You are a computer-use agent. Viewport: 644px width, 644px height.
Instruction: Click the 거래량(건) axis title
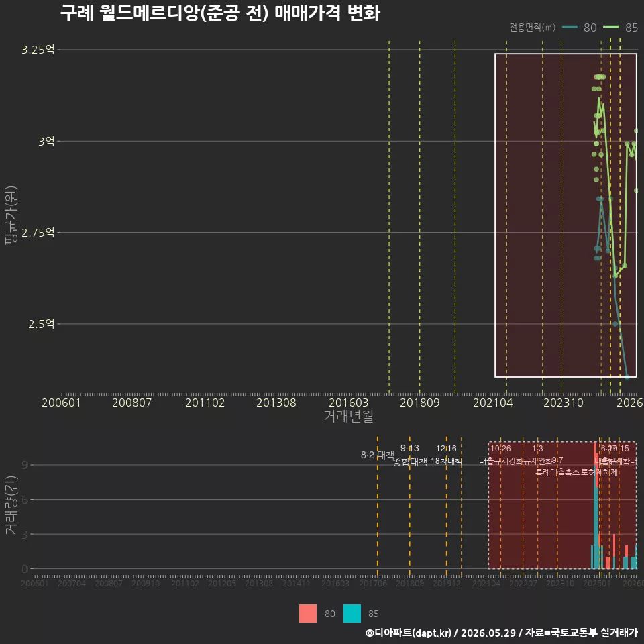(x=11, y=504)
